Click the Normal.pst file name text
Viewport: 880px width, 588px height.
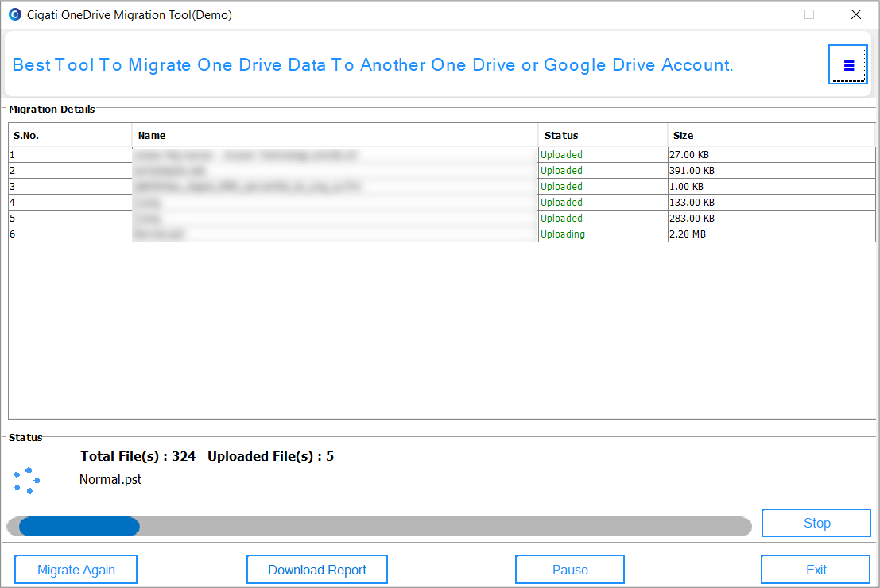click(x=110, y=480)
